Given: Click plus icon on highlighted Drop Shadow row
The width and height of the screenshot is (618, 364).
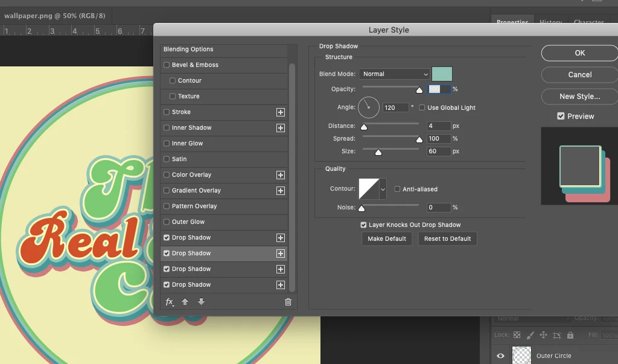Looking at the screenshot, I should [280, 254].
